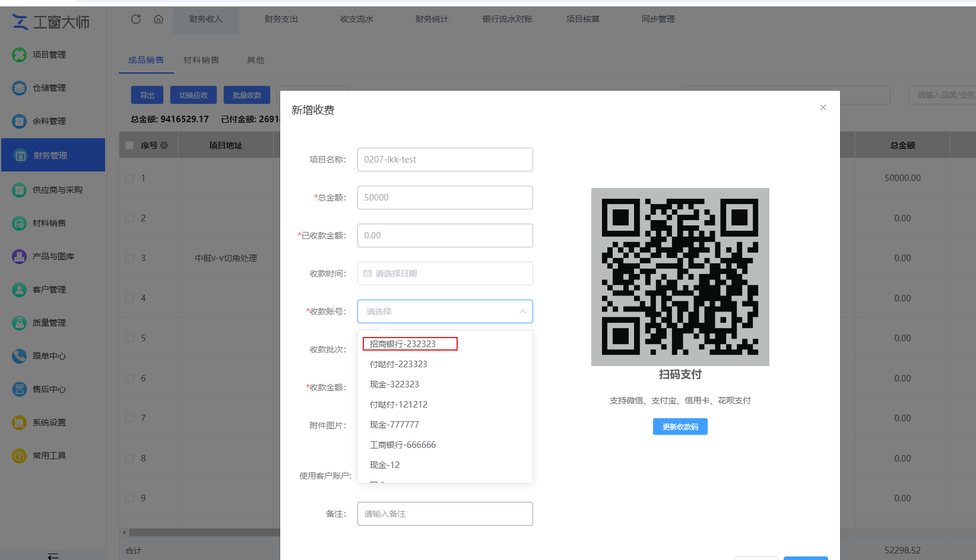
Task: Check the checkbox for row 1
Action: (x=129, y=178)
